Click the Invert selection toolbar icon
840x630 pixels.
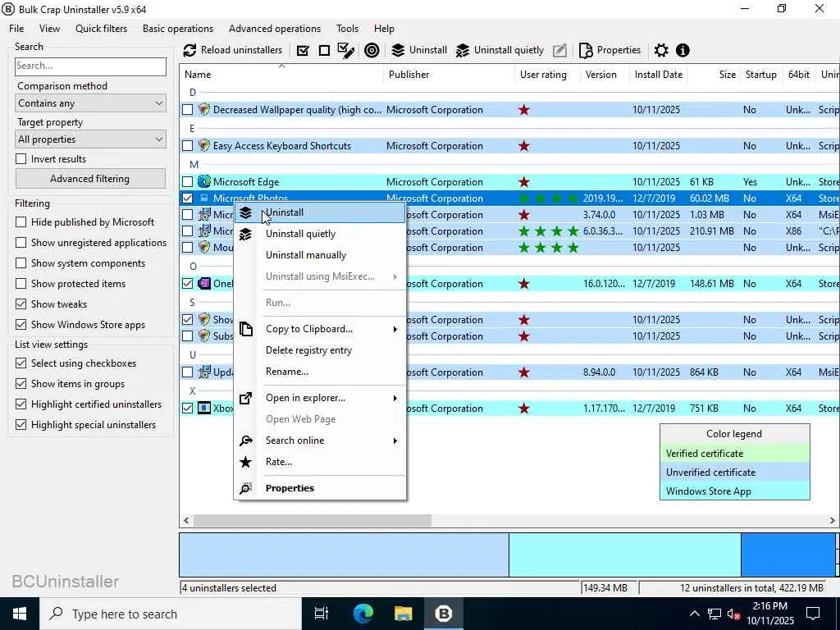[346, 50]
